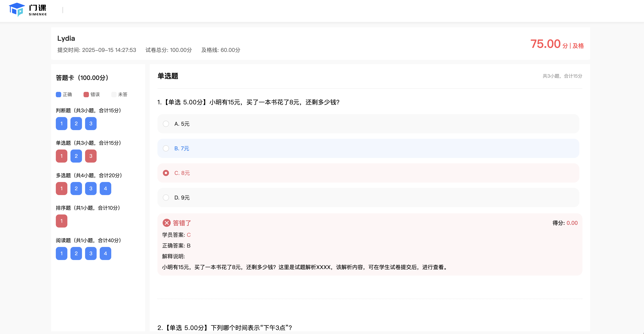Select option B. 7元 radio button
Viewport: 644px width, 334px height.
166,148
